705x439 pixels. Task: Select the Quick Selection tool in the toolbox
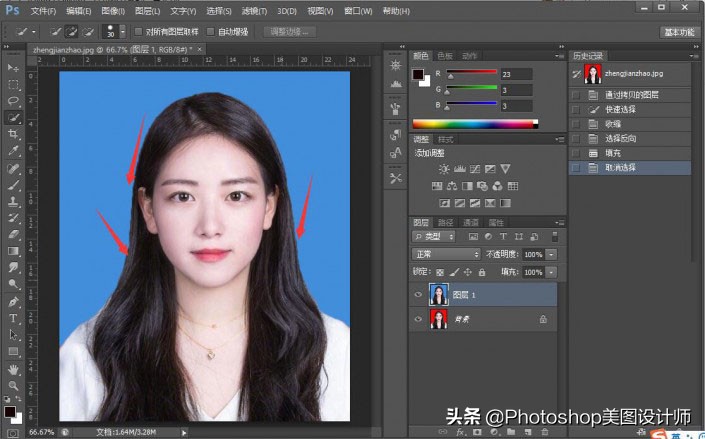point(14,117)
